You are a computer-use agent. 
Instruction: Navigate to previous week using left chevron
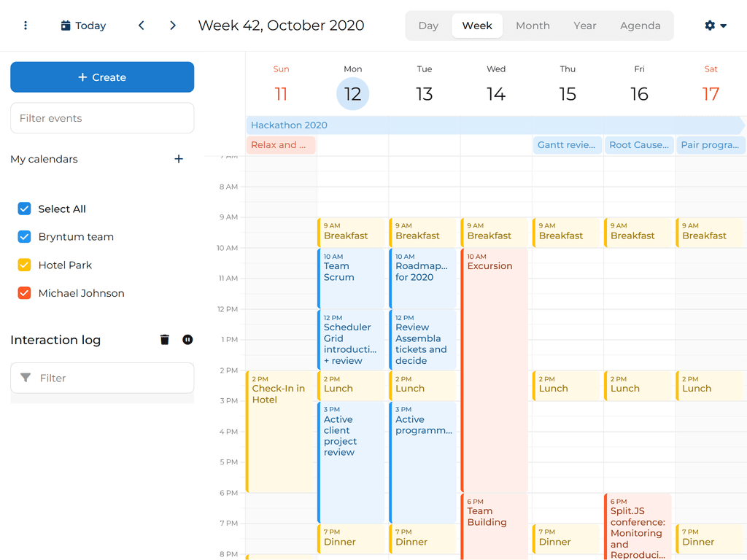(141, 25)
